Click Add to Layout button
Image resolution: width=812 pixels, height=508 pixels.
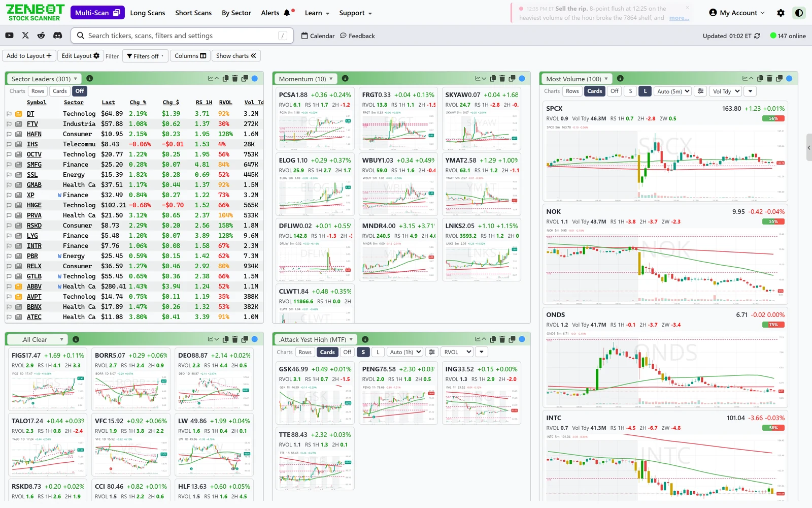pyautogui.click(x=29, y=56)
